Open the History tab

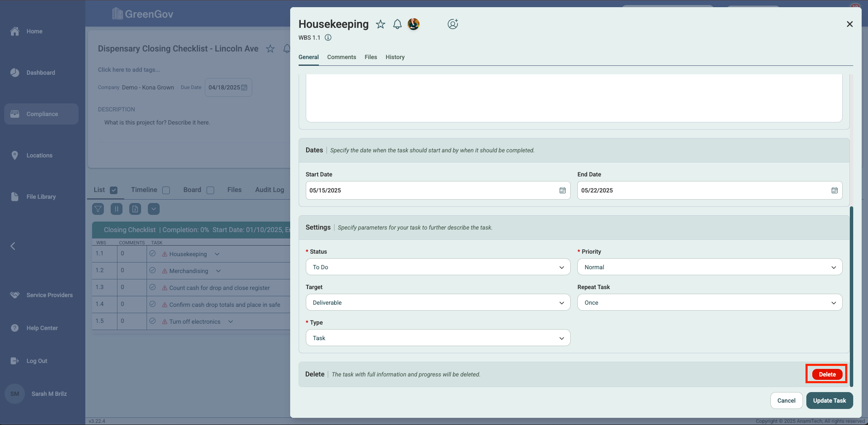tap(395, 57)
